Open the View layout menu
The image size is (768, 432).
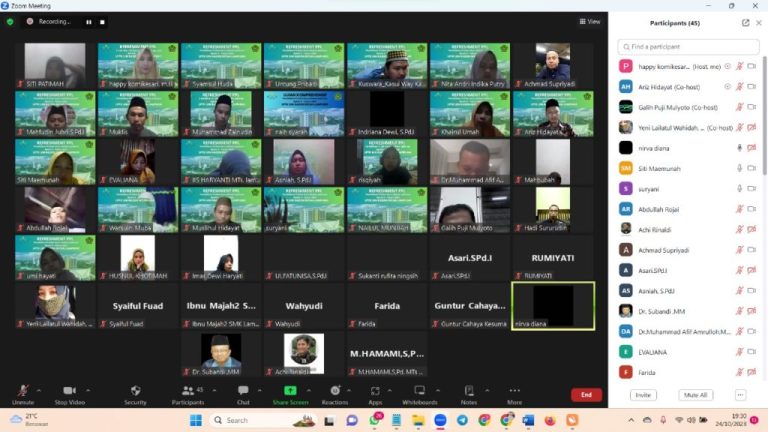[590, 22]
